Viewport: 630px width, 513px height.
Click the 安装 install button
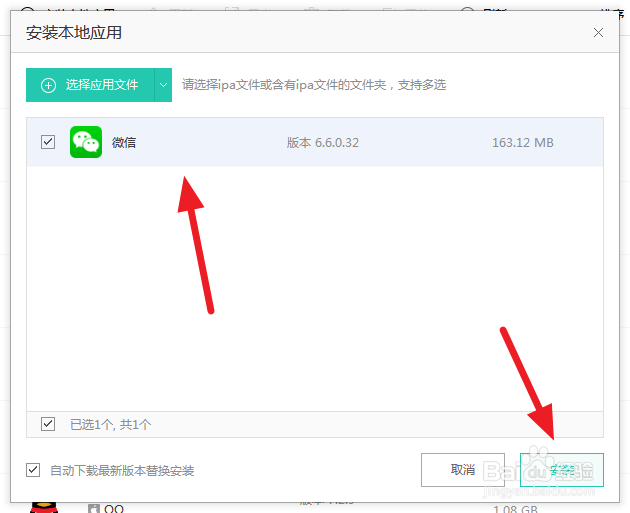(x=562, y=470)
